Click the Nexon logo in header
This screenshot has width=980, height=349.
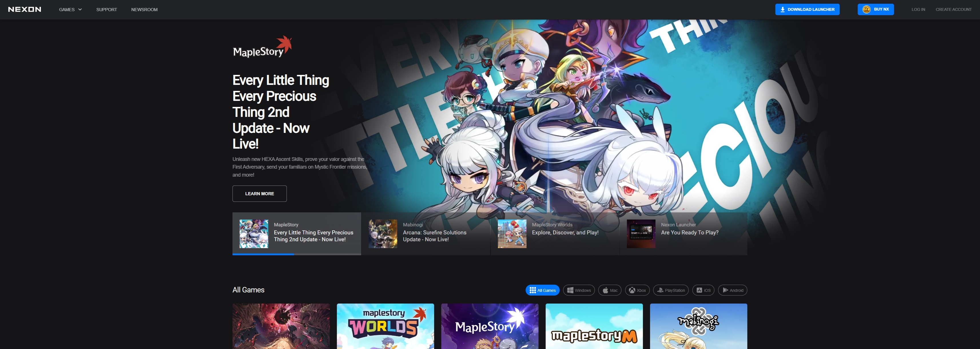(25, 9)
